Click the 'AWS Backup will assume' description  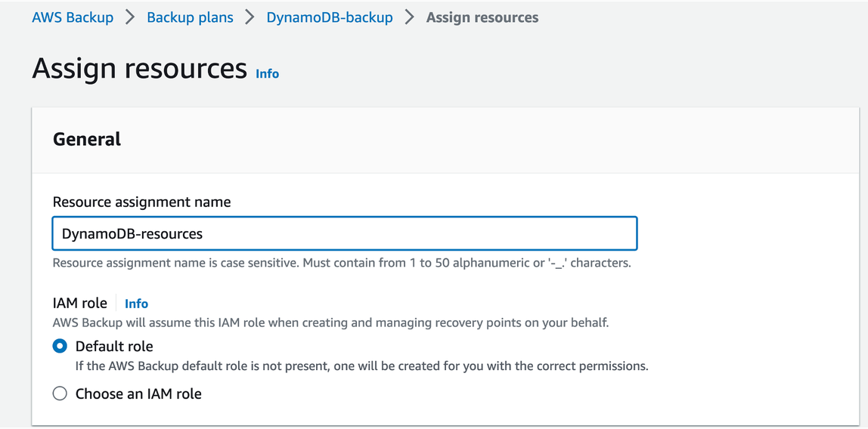pyautogui.click(x=330, y=323)
